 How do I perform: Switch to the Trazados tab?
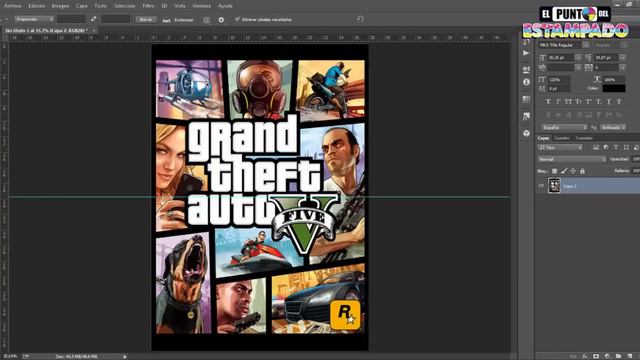584,138
